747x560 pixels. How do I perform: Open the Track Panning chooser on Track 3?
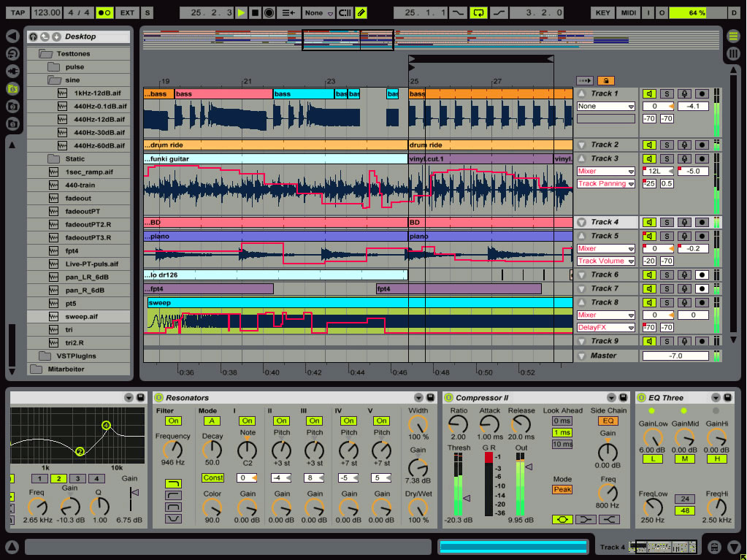pyautogui.click(x=605, y=183)
